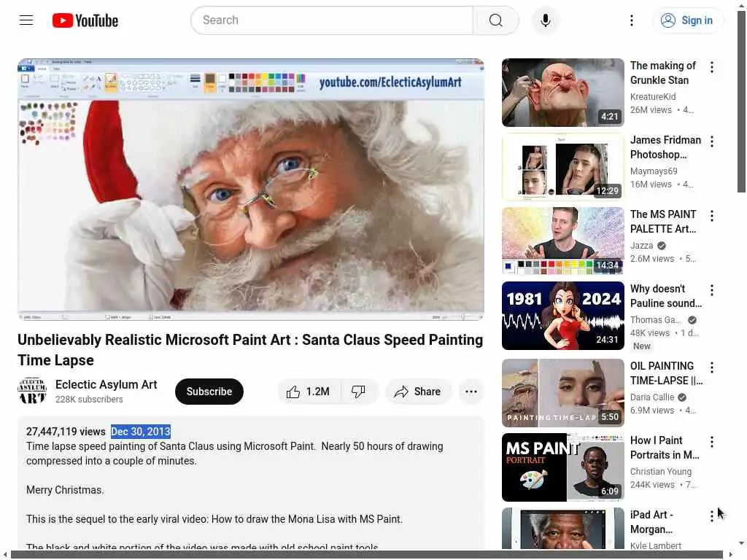The height and width of the screenshot is (560, 747).
Task: Click the 27,447,119 views text
Action: (66, 432)
